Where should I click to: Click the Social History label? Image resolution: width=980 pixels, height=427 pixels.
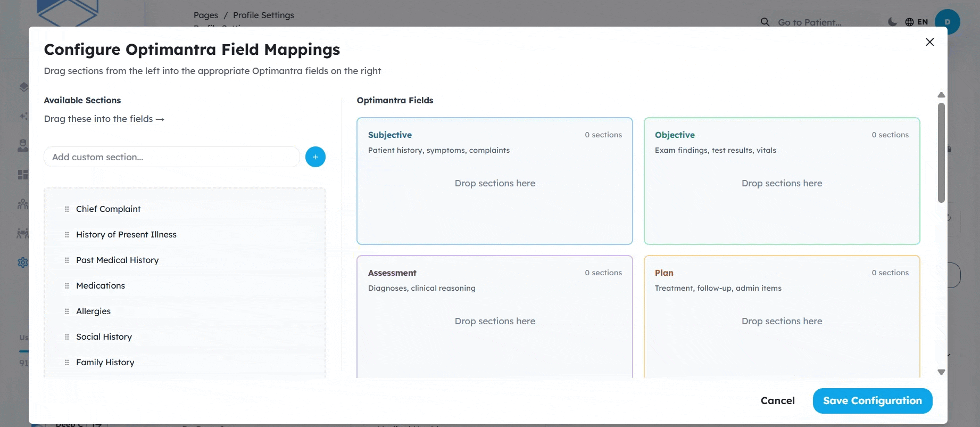[104, 337]
